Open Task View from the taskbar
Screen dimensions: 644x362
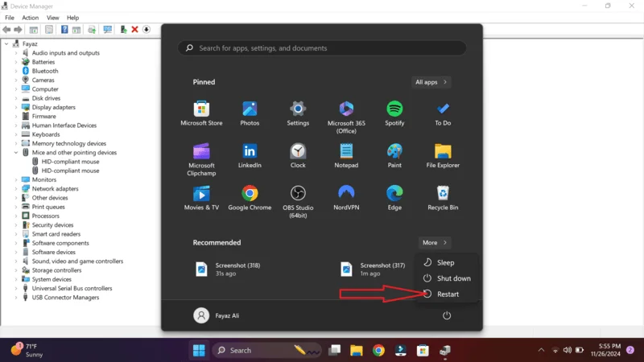click(335, 351)
